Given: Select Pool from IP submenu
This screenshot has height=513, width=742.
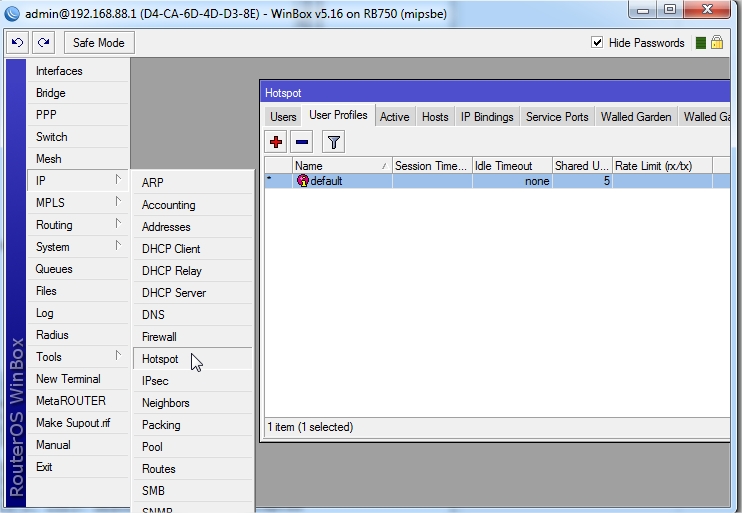Looking at the screenshot, I should tap(193, 447).
